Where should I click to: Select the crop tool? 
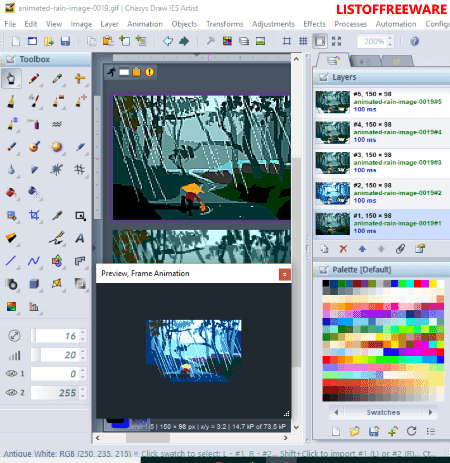[x=34, y=215]
